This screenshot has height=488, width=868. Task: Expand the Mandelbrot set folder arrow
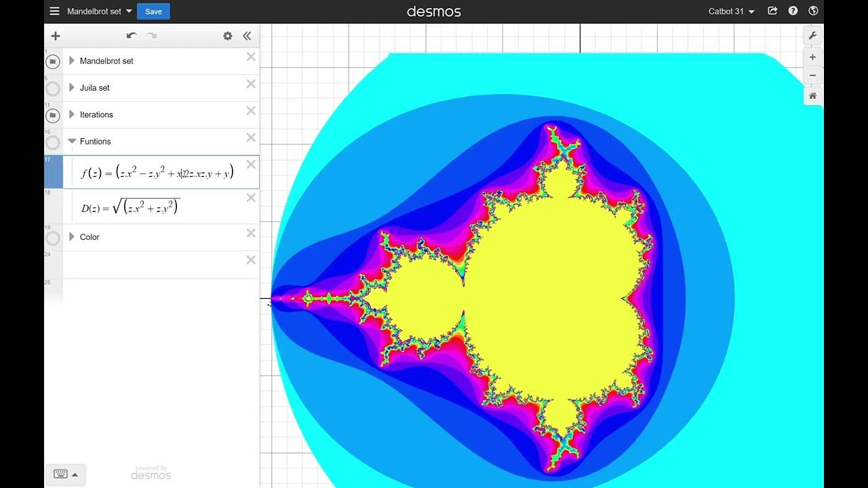[72, 61]
